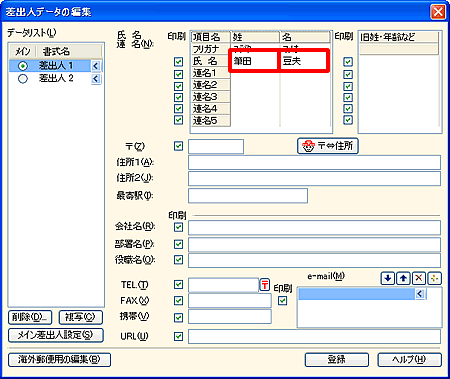
Task: Click the TEL input field
Action: point(223,285)
